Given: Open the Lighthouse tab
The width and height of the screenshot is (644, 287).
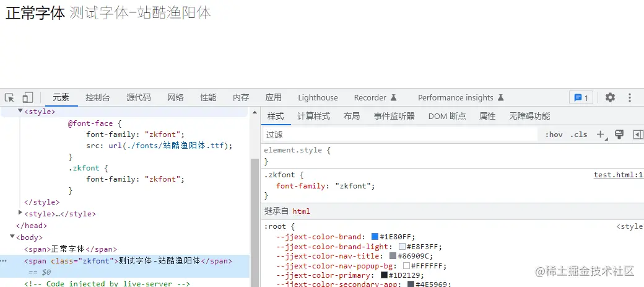Looking at the screenshot, I should [318, 97].
